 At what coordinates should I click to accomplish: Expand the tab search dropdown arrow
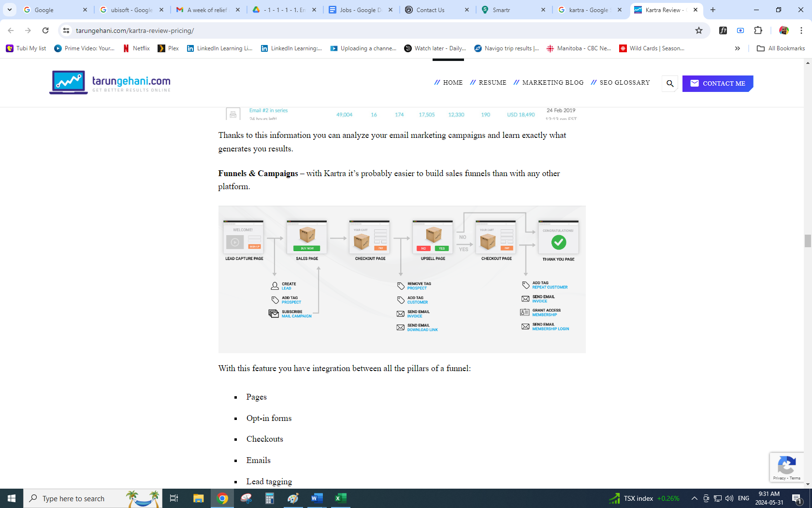(10, 10)
